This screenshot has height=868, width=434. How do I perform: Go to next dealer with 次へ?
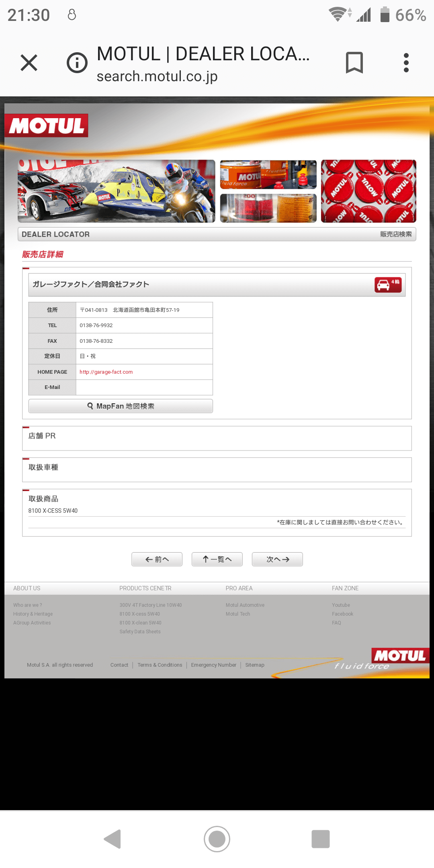click(277, 559)
